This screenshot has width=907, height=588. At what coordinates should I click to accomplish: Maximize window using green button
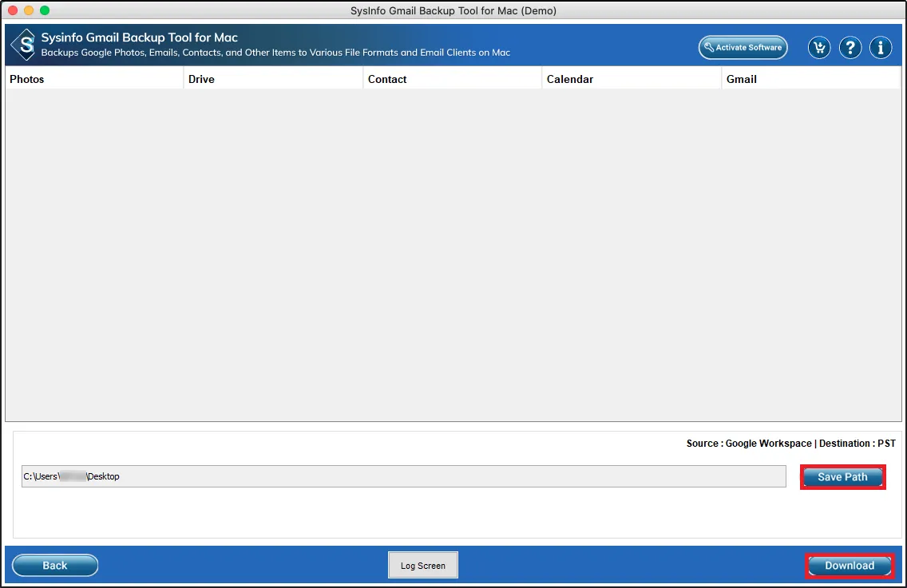pyautogui.click(x=45, y=10)
